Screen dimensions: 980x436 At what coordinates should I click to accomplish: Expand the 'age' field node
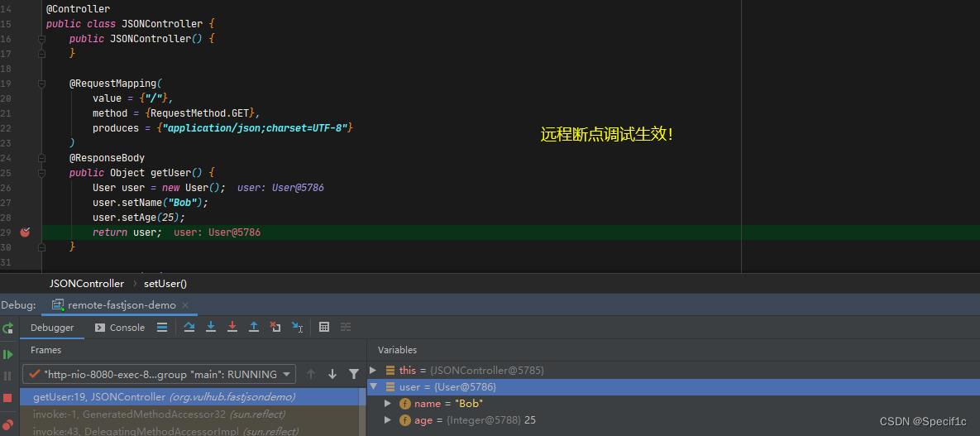(388, 420)
